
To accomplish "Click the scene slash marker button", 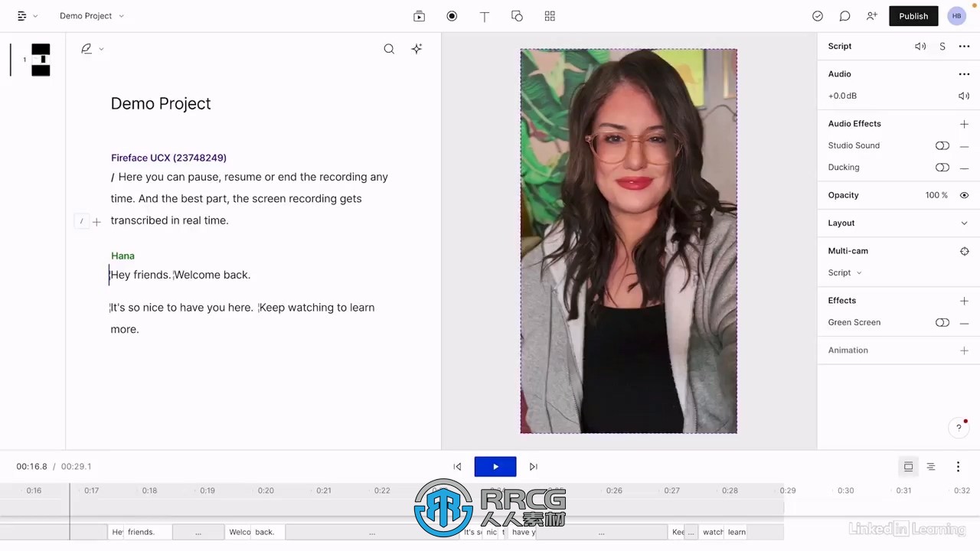I will tap(81, 221).
